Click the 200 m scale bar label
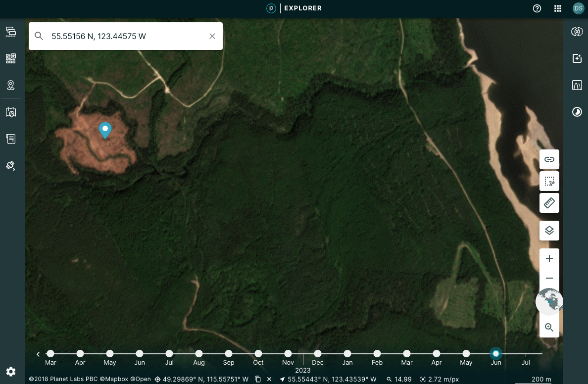The height and width of the screenshot is (384, 588). [541, 379]
